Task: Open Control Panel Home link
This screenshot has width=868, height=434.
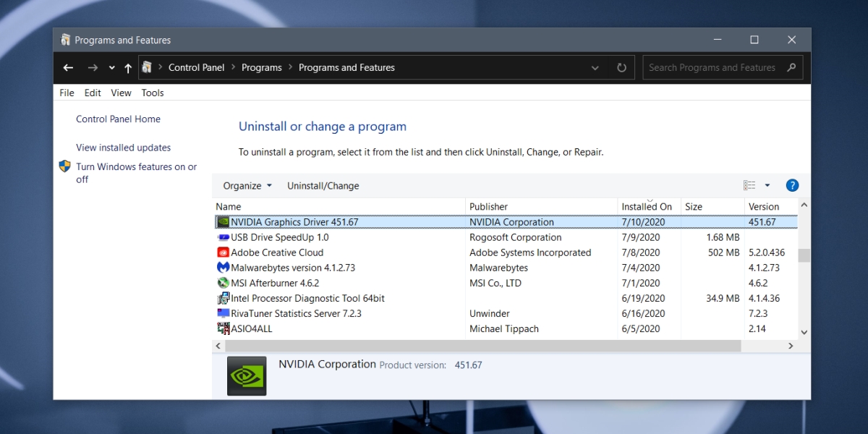Action: tap(119, 119)
